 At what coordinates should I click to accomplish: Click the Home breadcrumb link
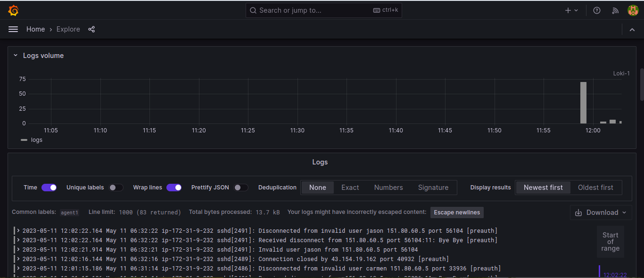point(35,29)
